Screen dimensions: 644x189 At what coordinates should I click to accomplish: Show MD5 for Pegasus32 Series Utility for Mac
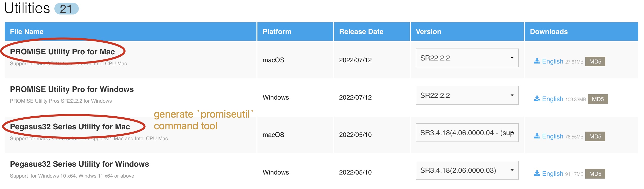point(595,136)
